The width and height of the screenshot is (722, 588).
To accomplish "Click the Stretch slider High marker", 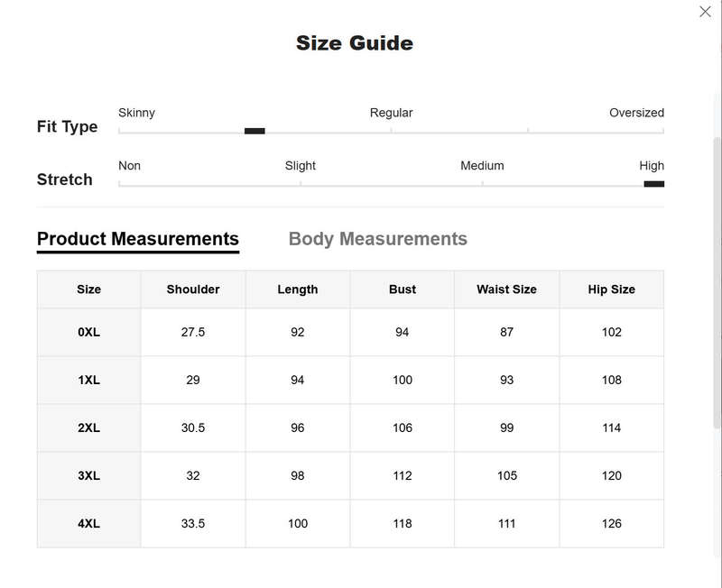I will 653,184.
